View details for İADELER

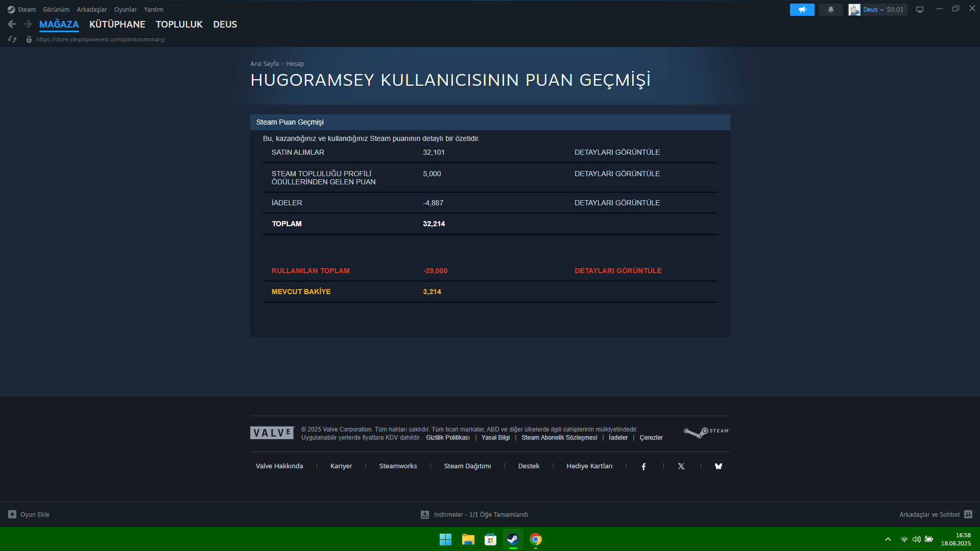617,203
